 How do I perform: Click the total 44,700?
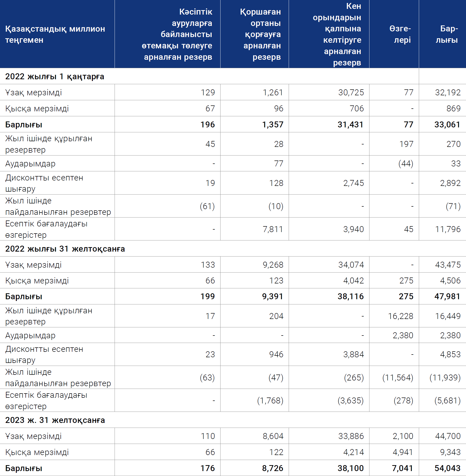point(448,436)
